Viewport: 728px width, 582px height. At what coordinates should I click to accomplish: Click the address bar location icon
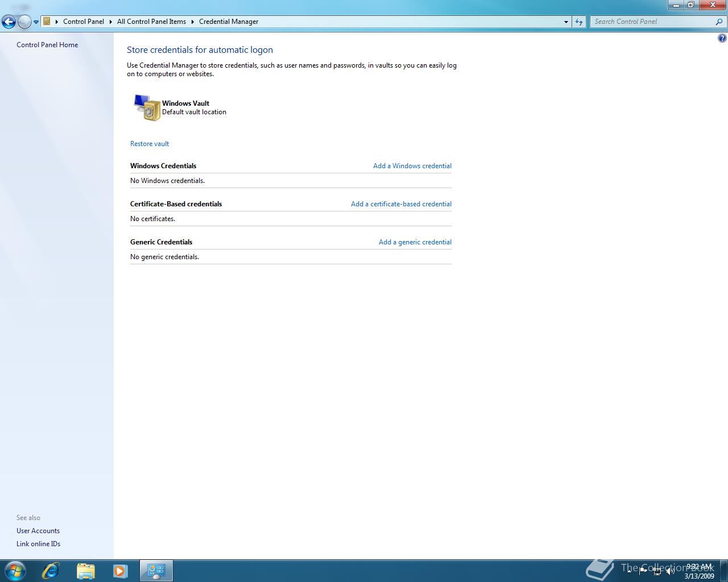(47, 22)
